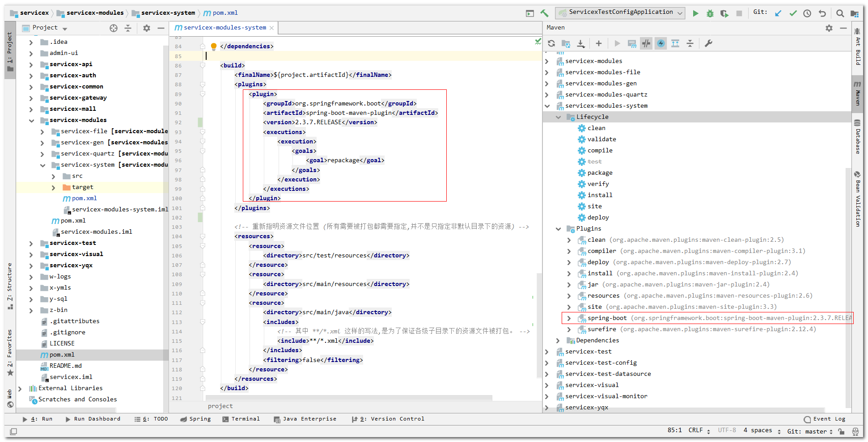Image resolution: width=868 pixels, height=442 pixels.
Task: Start debugging with the bug icon
Action: [x=710, y=13]
